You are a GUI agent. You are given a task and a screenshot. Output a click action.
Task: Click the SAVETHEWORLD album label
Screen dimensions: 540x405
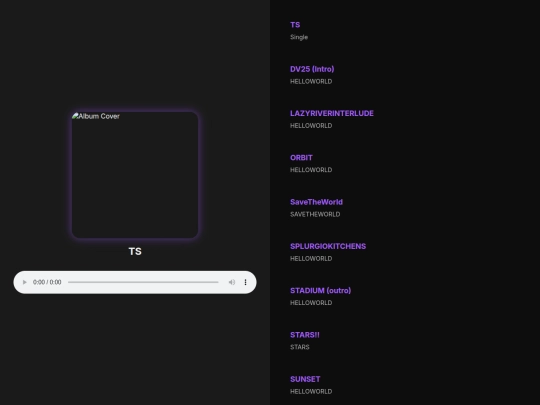point(315,214)
